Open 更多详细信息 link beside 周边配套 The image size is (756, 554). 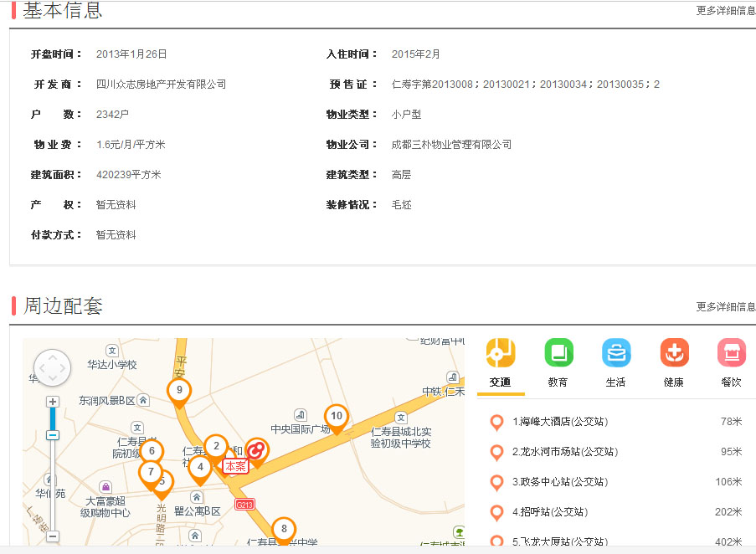tap(725, 307)
